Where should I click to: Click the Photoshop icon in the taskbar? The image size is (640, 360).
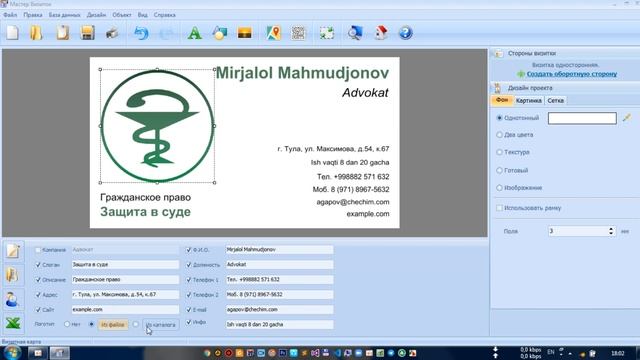coord(282,353)
